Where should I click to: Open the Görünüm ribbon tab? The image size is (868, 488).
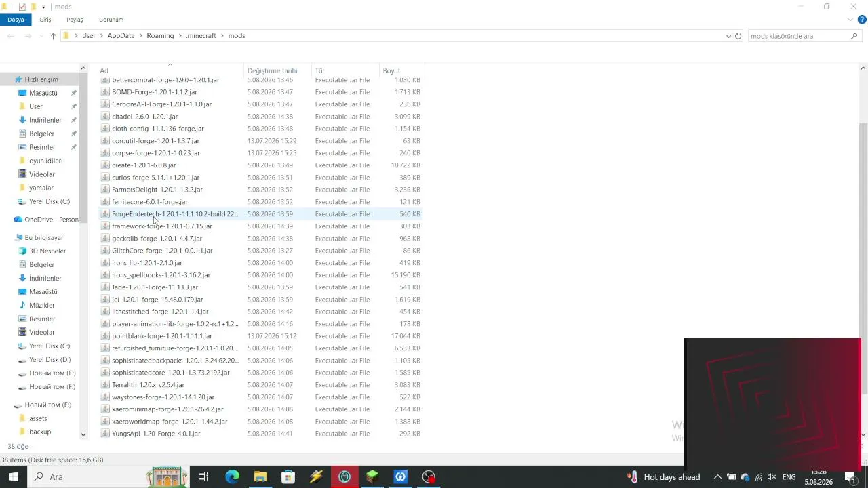point(111,20)
